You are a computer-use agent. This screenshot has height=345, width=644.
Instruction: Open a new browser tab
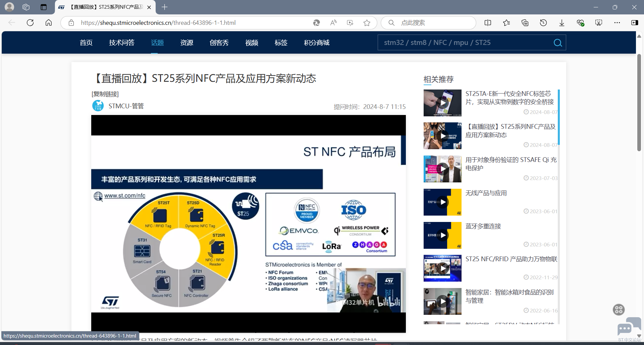click(x=164, y=7)
